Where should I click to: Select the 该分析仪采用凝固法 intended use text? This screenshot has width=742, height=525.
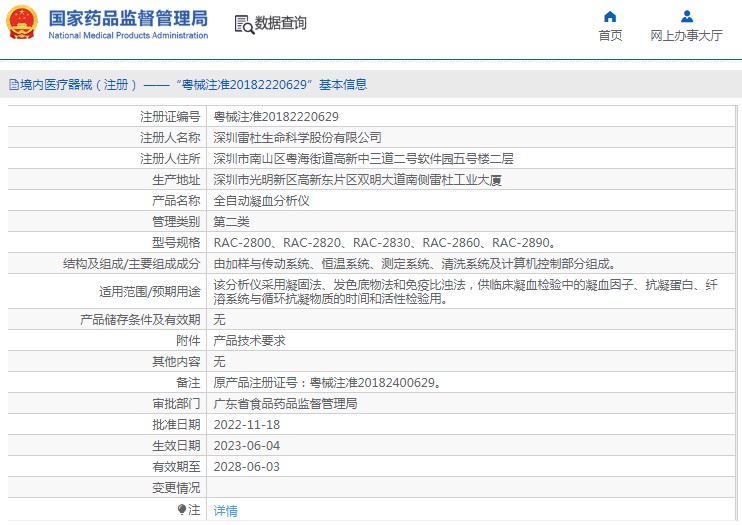pos(466,292)
